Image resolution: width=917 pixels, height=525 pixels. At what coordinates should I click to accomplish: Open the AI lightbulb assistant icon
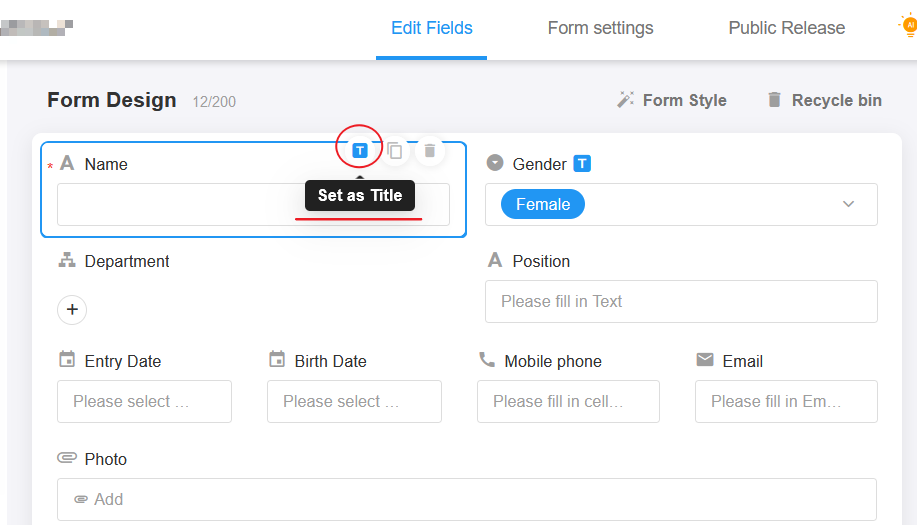coord(909,26)
